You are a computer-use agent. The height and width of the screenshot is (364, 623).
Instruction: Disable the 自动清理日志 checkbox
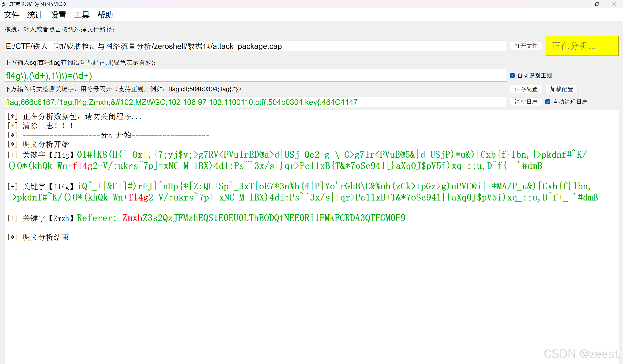coord(548,102)
